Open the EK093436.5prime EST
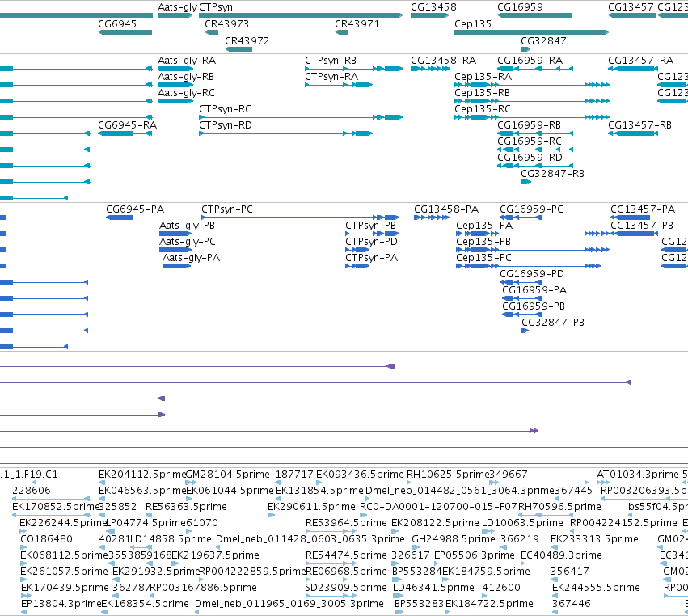 pos(319,483)
